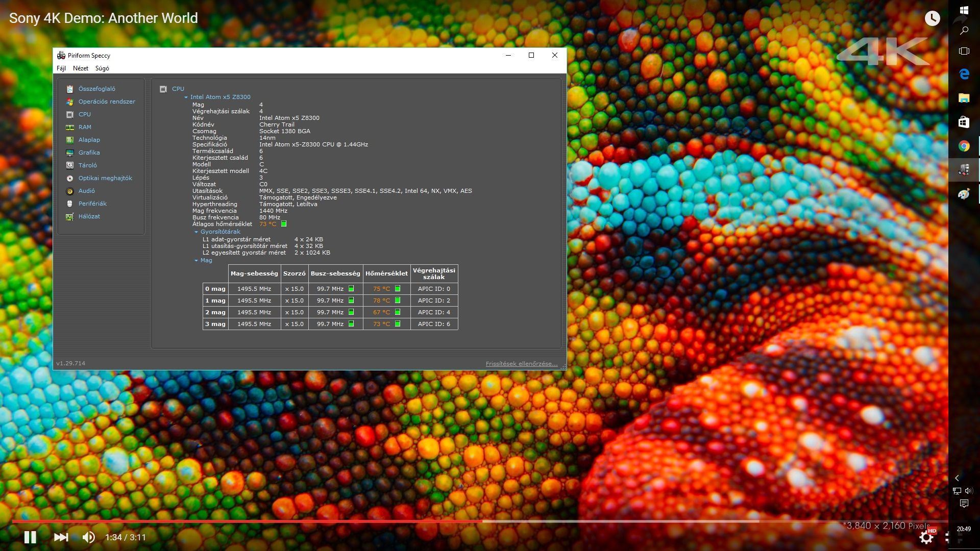
Task: Open the Action Center notifications icon
Action: click(964, 504)
